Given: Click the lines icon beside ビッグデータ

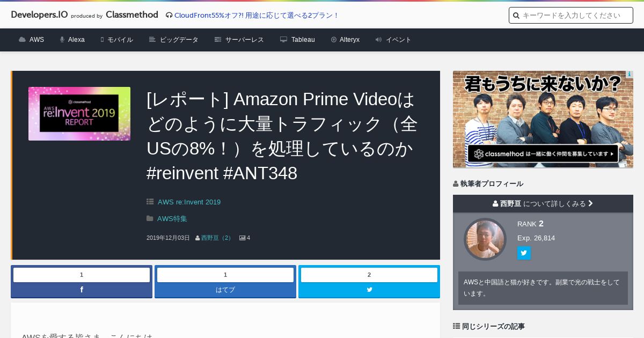Looking at the screenshot, I should click(x=152, y=40).
